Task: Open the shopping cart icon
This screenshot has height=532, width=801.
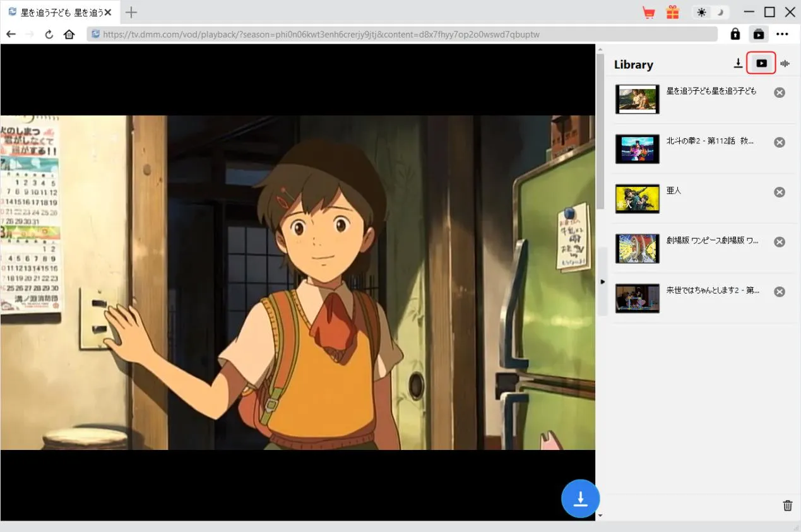Action: [648, 13]
